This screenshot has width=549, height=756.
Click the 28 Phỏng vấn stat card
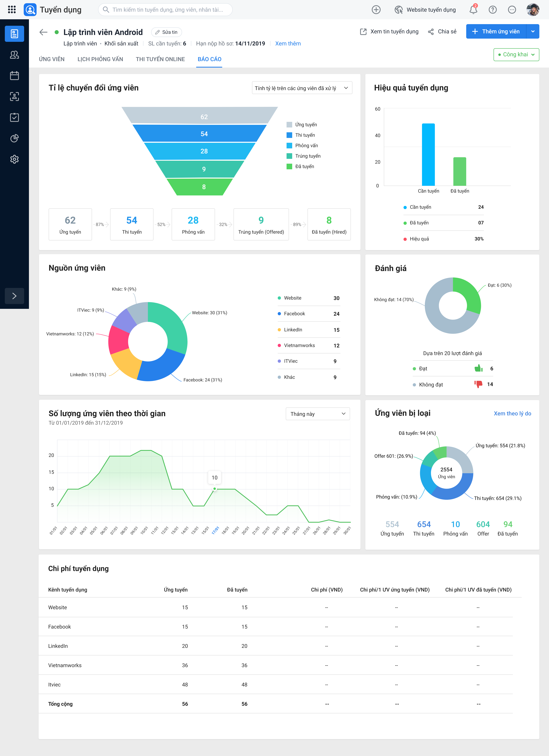coord(193,224)
